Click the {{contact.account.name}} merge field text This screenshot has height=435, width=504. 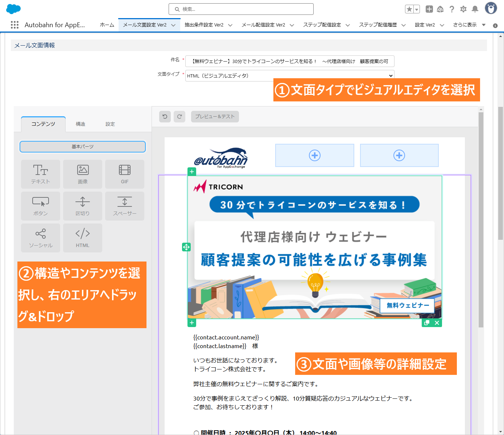tap(226, 338)
